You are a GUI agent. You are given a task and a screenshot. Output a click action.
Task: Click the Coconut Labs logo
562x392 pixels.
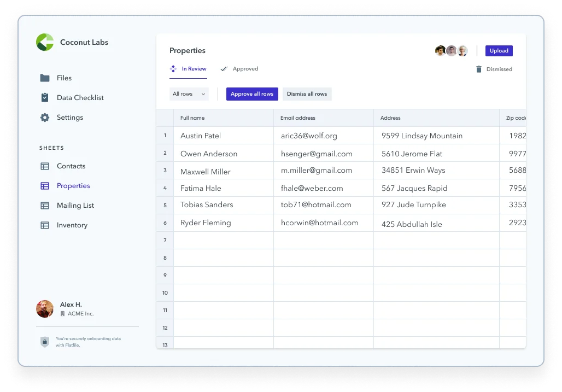[44, 42]
